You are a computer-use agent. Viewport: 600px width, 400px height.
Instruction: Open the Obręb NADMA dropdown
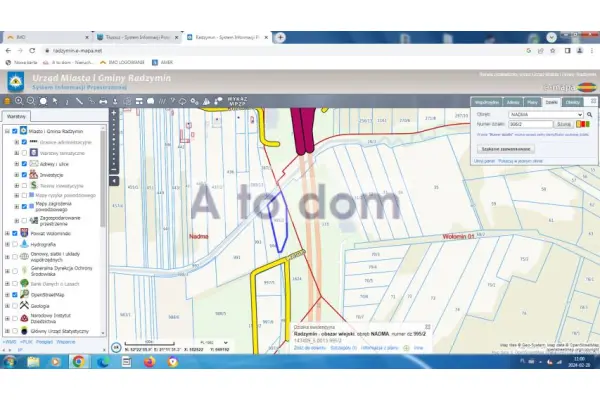pos(546,114)
